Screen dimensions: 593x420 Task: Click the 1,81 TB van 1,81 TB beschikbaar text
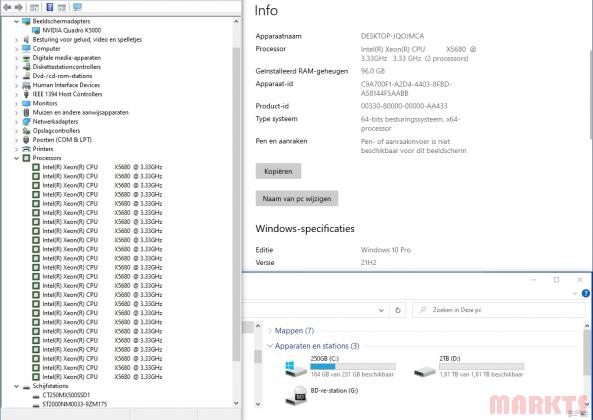[481, 375]
